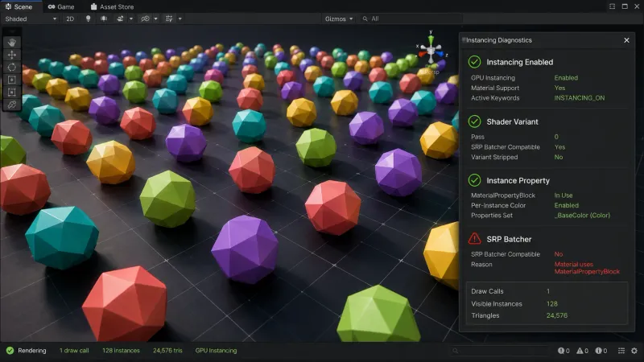Toggle 2D view mode
The width and height of the screenshot is (644, 362).
tap(70, 19)
